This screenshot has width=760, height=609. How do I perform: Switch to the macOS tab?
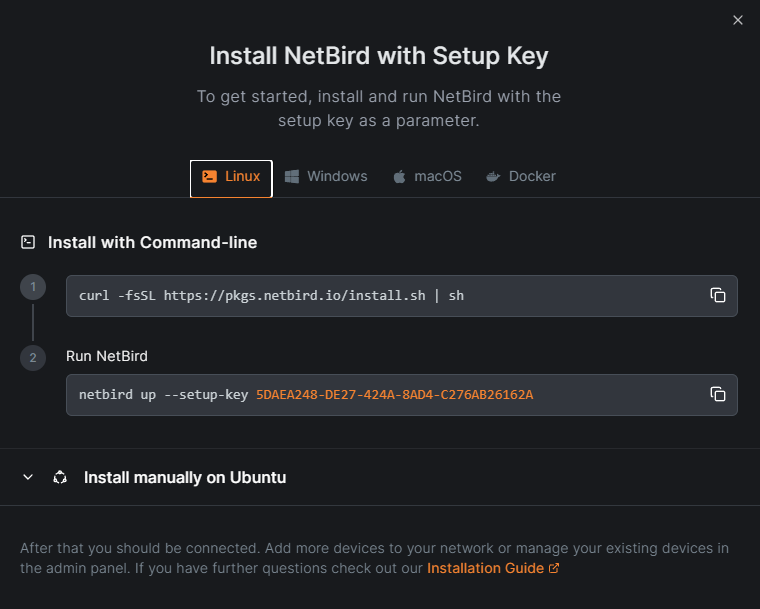pos(438,177)
